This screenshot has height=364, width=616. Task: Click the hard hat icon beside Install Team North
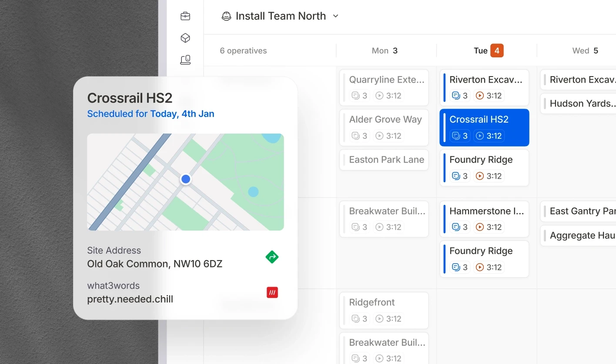[226, 16]
